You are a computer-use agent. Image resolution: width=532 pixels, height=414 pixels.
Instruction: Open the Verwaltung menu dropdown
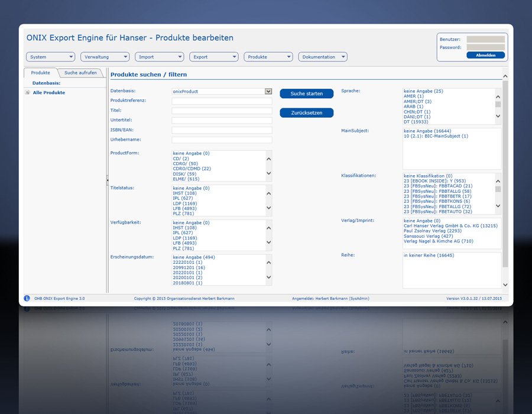[x=105, y=57]
